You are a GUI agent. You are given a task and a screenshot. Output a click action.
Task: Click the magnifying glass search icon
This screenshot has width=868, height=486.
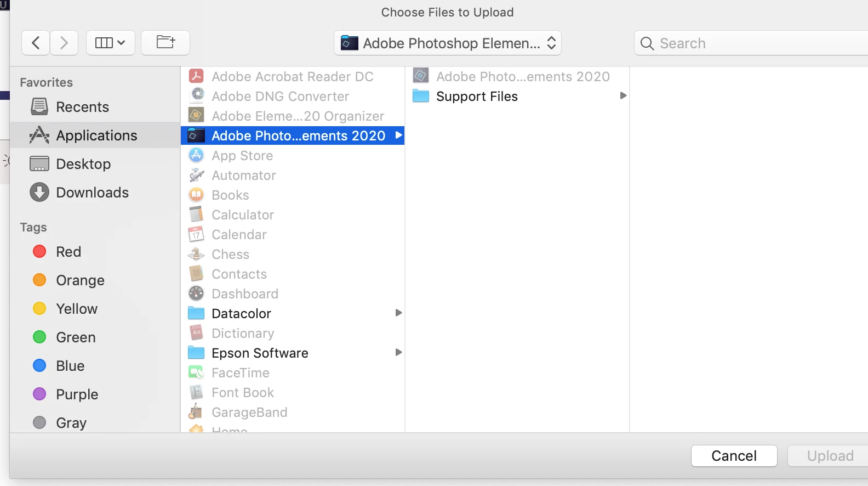pos(647,43)
